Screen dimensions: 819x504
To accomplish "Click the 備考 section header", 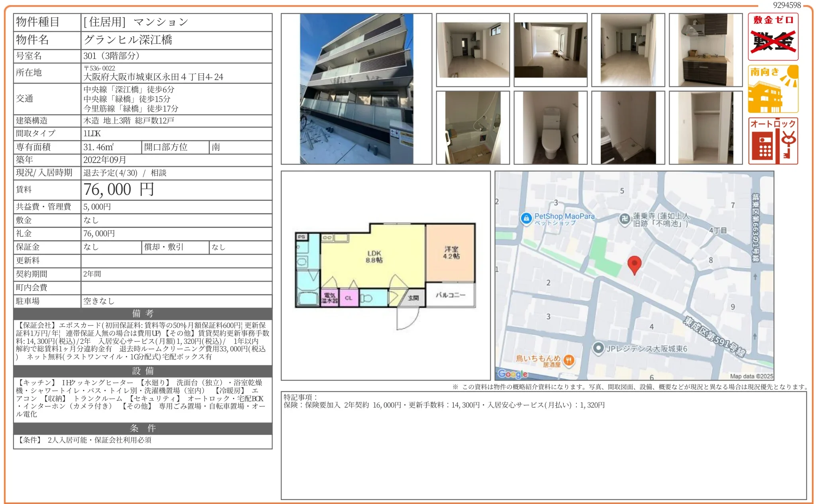I will (x=143, y=314).
